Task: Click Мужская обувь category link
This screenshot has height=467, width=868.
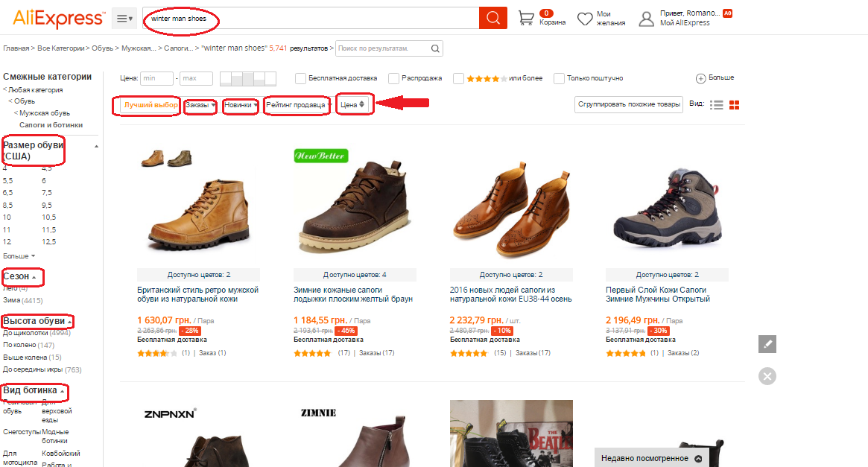Action: click(x=44, y=113)
